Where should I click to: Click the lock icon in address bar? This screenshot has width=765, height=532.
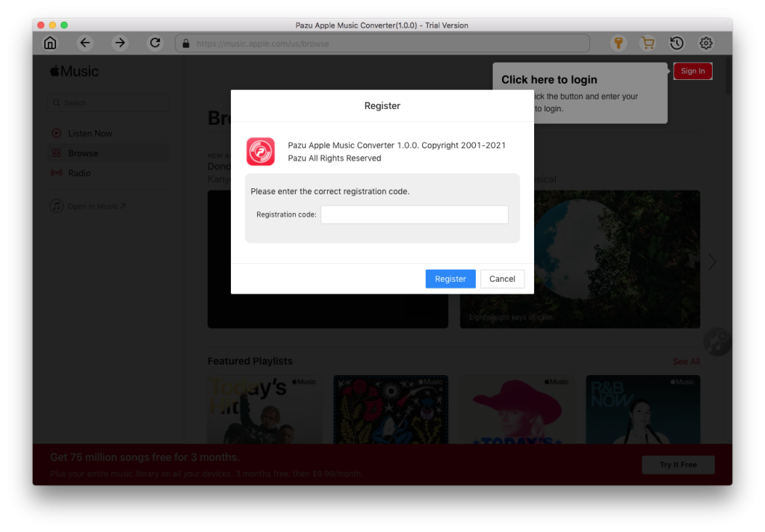point(186,43)
